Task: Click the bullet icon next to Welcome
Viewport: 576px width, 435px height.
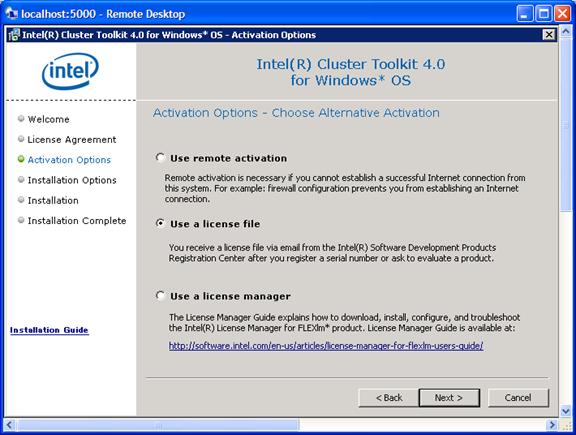Action: pyautogui.click(x=21, y=118)
